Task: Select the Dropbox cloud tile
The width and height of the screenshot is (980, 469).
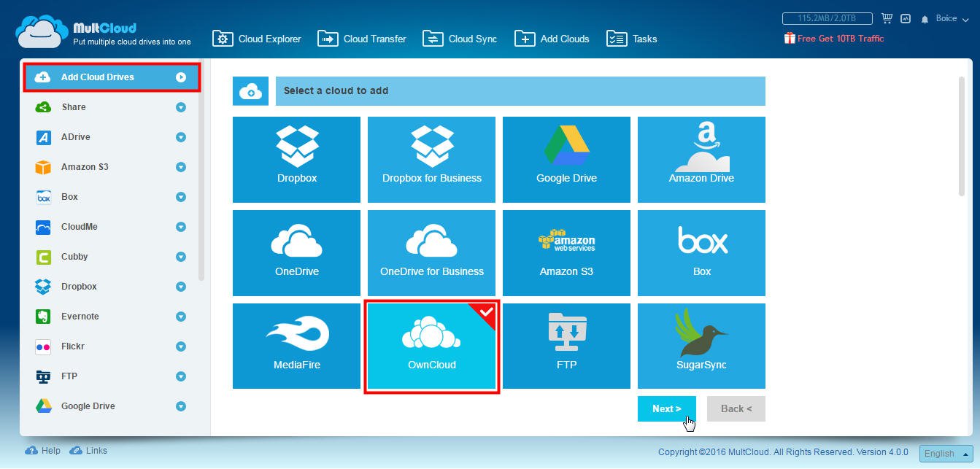Action: [296, 160]
